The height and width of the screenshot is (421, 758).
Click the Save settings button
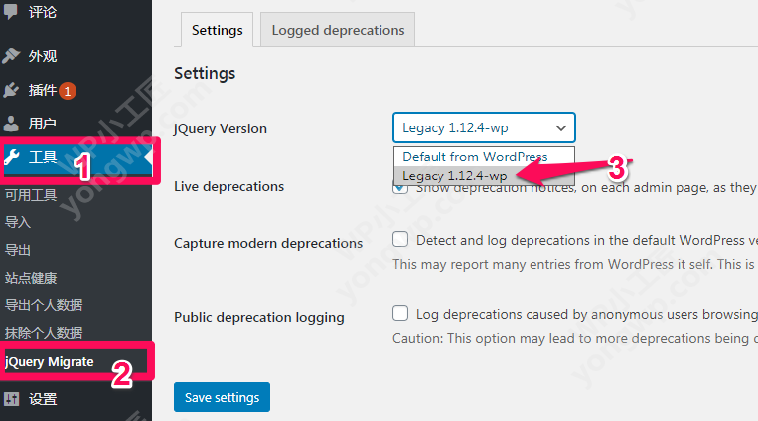(x=222, y=397)
